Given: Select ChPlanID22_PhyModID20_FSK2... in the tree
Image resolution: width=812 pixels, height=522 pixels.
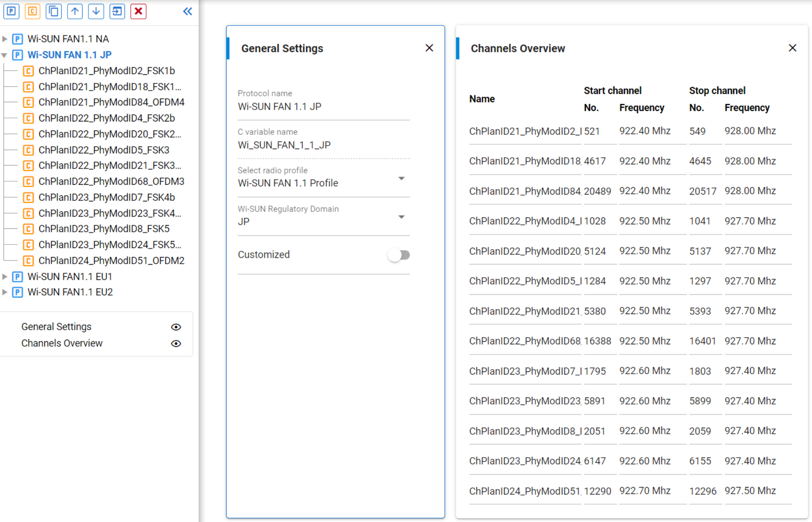Looking at the screenshot, I should click(110, 134).
